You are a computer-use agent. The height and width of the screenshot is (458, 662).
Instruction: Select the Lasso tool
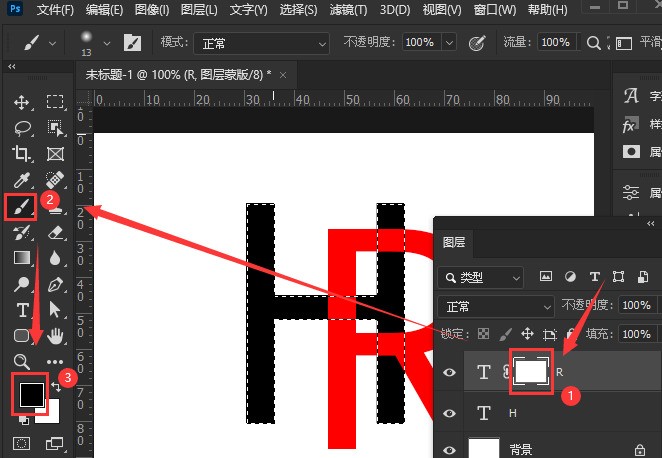click(22, 128)
